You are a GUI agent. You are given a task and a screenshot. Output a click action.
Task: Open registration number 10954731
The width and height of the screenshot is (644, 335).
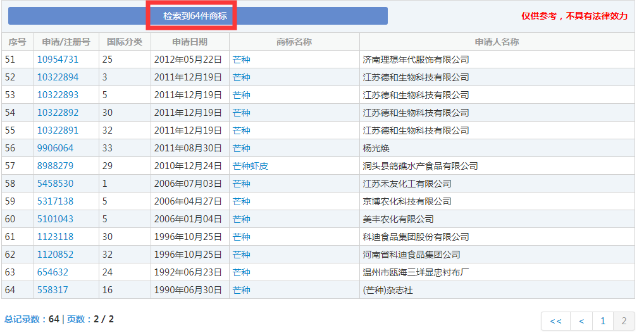coord(58,60)
